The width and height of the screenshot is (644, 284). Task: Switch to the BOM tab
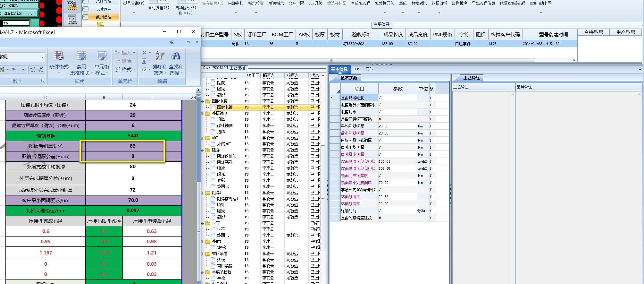click(x=356, y=69)
